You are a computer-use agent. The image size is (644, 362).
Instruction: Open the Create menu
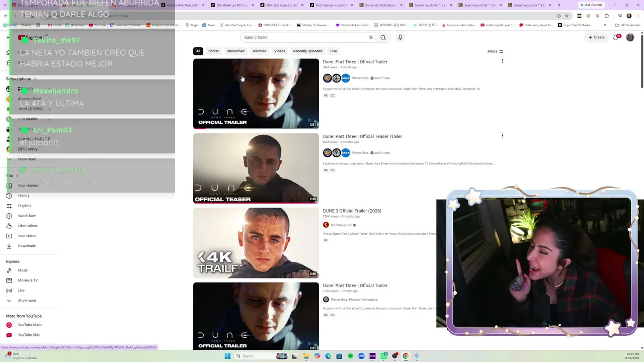[x=597, y=37]
